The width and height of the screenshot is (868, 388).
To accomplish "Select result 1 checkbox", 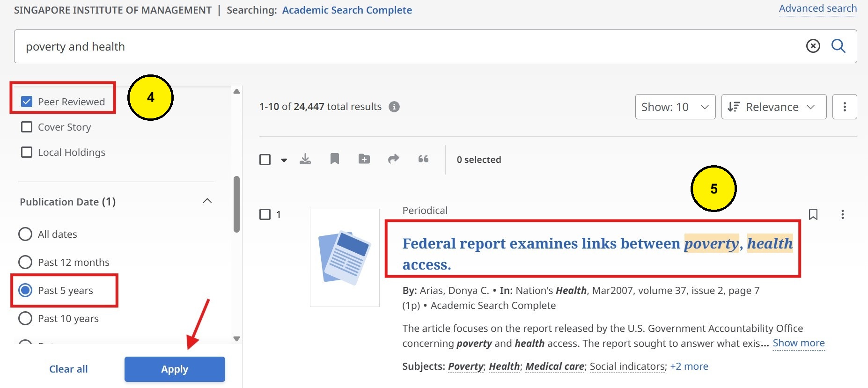I will pyautogui.click(x=265, y=214).
